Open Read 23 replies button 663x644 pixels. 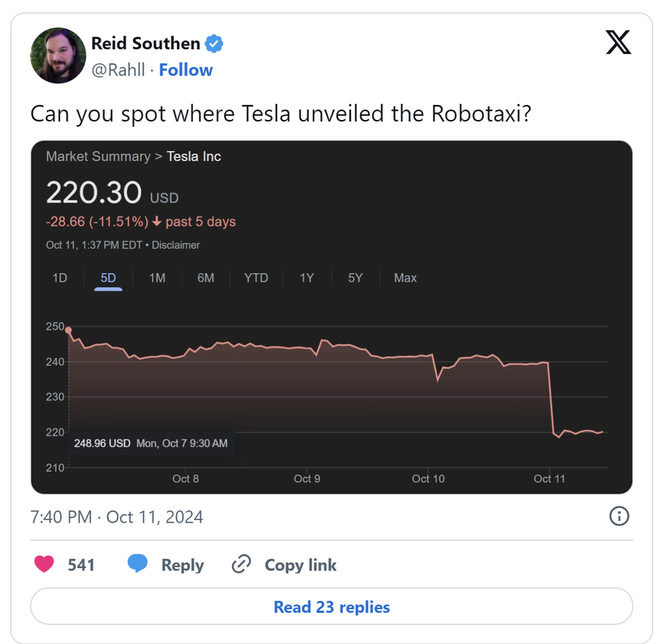pyautogui.click(x=331, y=607)
